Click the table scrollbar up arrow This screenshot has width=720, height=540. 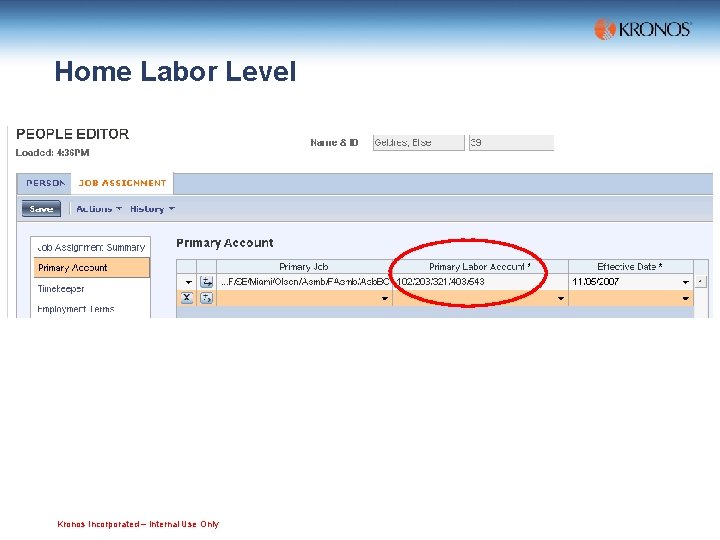tap(700, 281)
